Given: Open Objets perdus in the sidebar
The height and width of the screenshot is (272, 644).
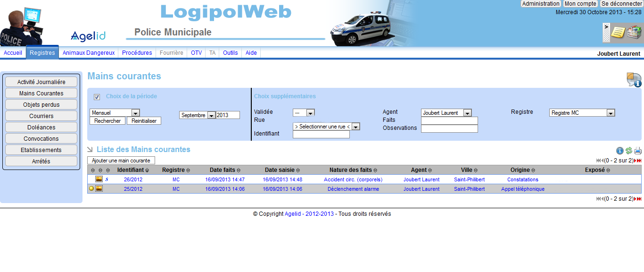Looking at the screenshot, I should (x=41, y=105).
